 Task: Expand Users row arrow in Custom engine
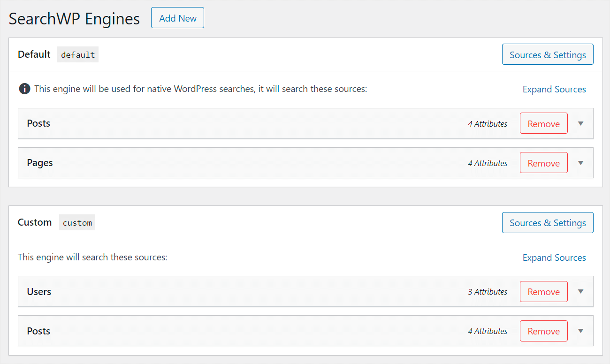[x=580, y=291]
